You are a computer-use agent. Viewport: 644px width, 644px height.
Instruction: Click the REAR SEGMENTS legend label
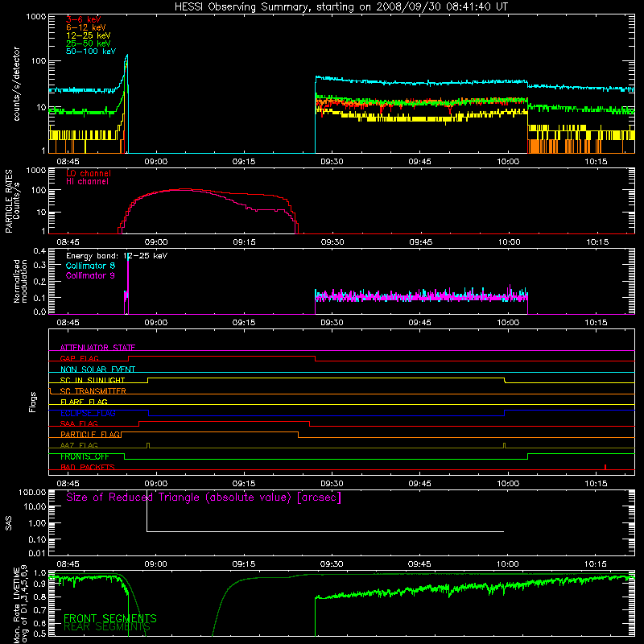click(107, 627)
